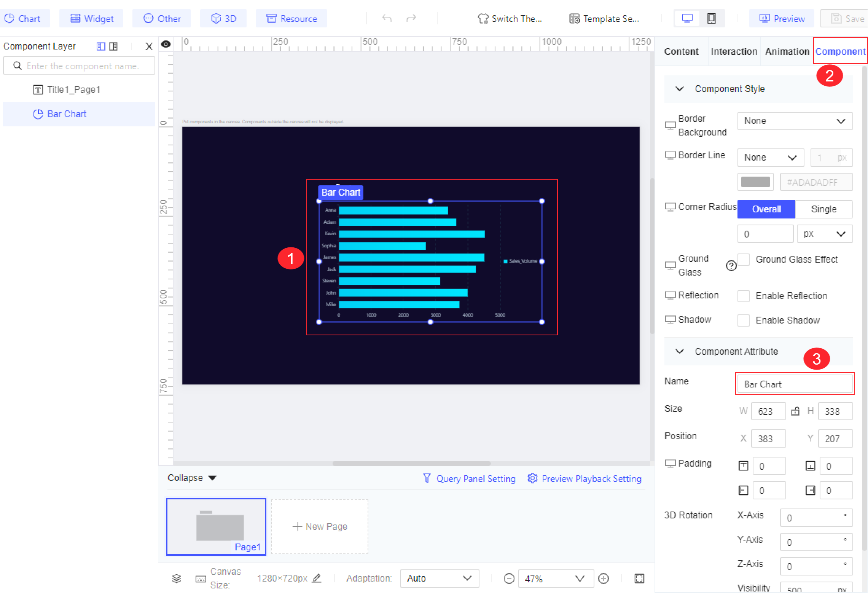This screenshot has width=868, height=593.
Task: Open the 47% zoom dropdown
Action: click(x=556, y=579)
